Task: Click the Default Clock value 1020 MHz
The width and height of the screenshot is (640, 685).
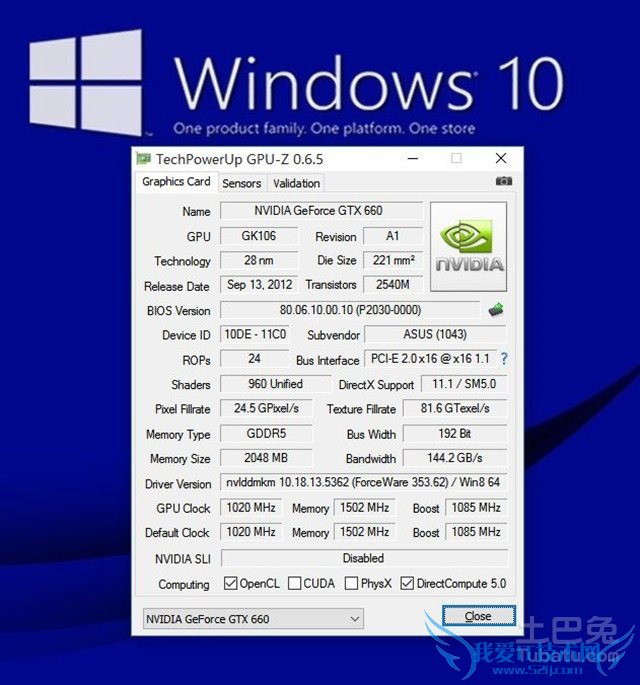Action: point(251,532)
